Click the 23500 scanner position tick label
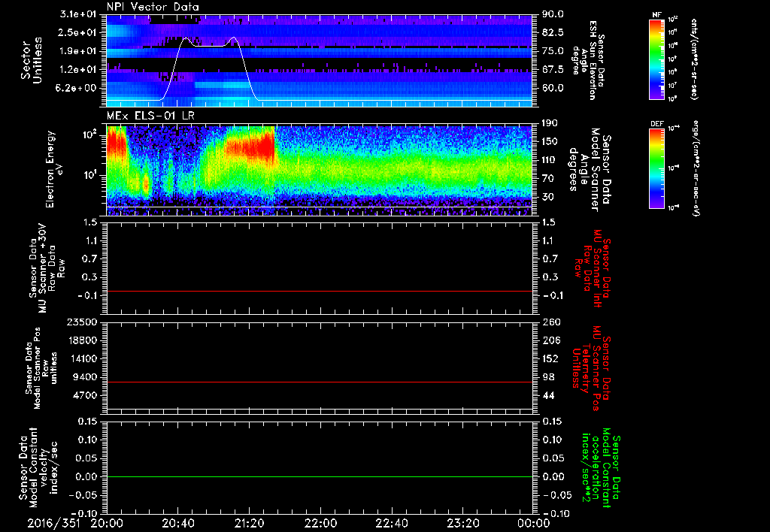The height and width of the screenshot is (532, 770). coord(81,322)
